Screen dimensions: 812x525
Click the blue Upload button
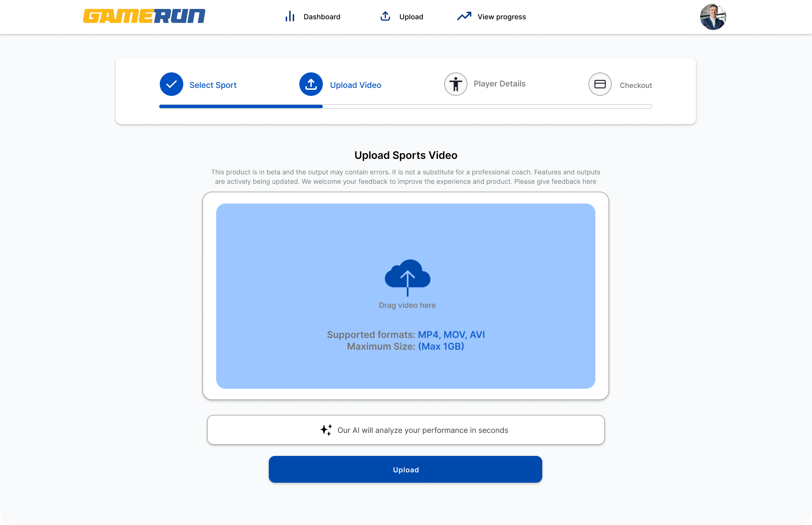click(406, 470)
